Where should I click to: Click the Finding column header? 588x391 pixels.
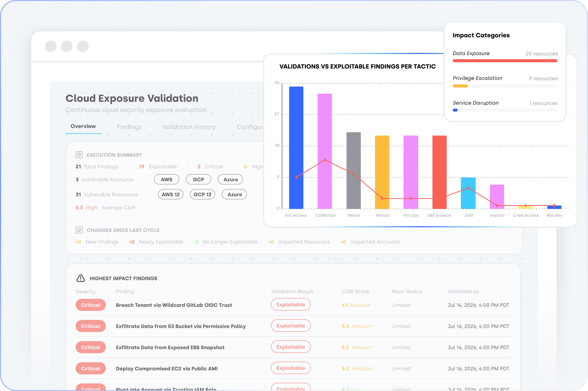[125, 291]
